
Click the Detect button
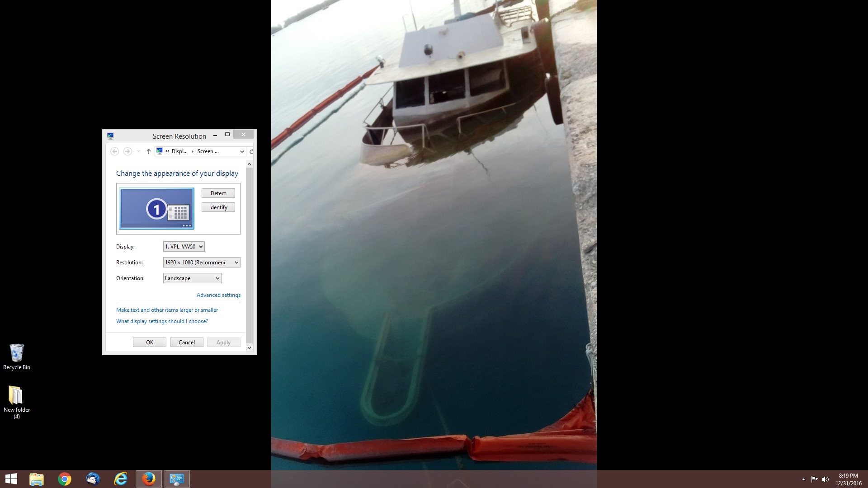coord(218,193)
